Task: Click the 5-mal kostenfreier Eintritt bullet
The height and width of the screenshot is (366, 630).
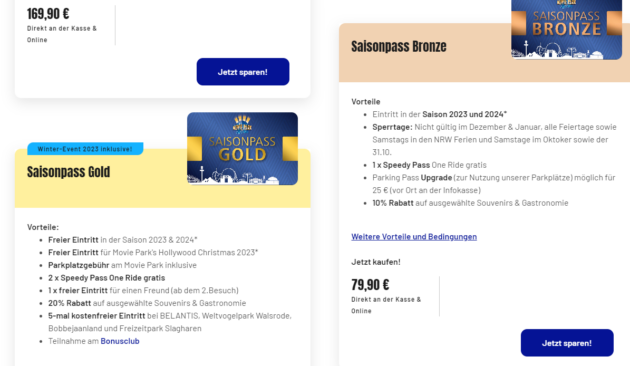Action: [170, 322]
